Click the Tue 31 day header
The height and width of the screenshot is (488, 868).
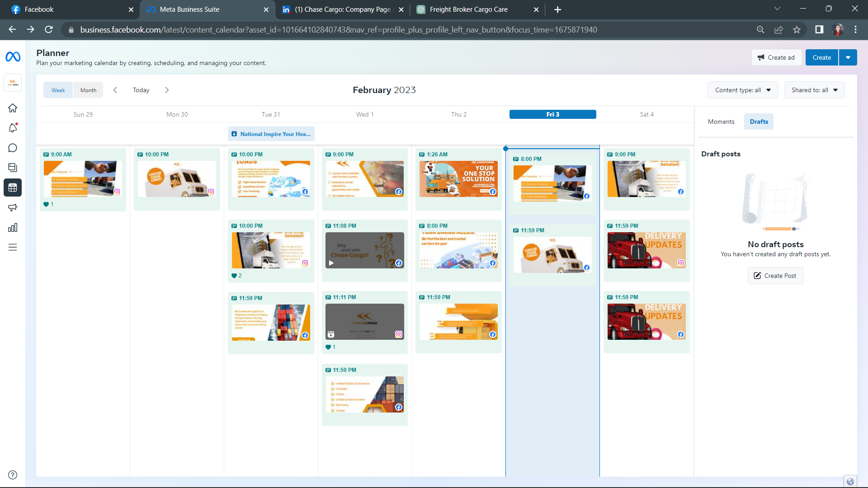click(271, 114)
